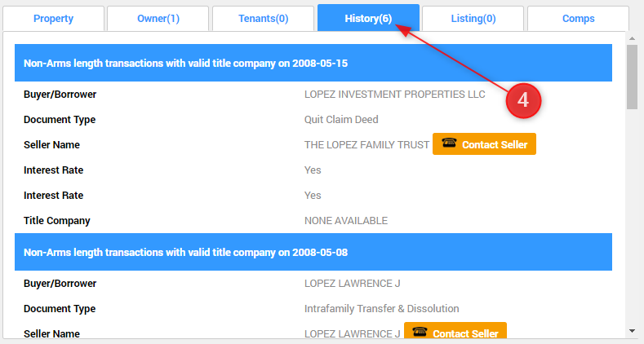Go to the Tenants(0) tab
644x344 pixels.
pos(263,18)
